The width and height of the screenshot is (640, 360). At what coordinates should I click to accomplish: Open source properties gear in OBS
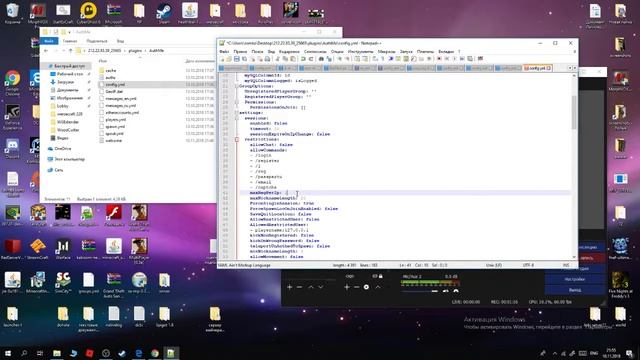click(x=366, y=287)
